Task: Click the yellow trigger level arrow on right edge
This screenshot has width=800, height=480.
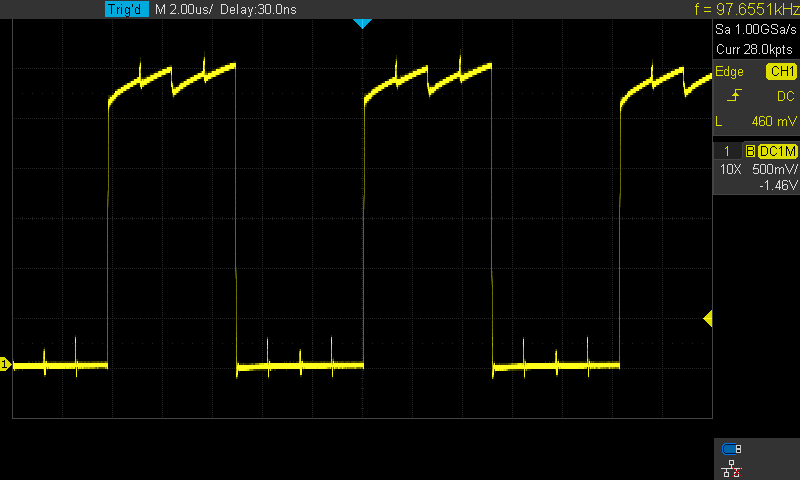Action: coord(707,318)
